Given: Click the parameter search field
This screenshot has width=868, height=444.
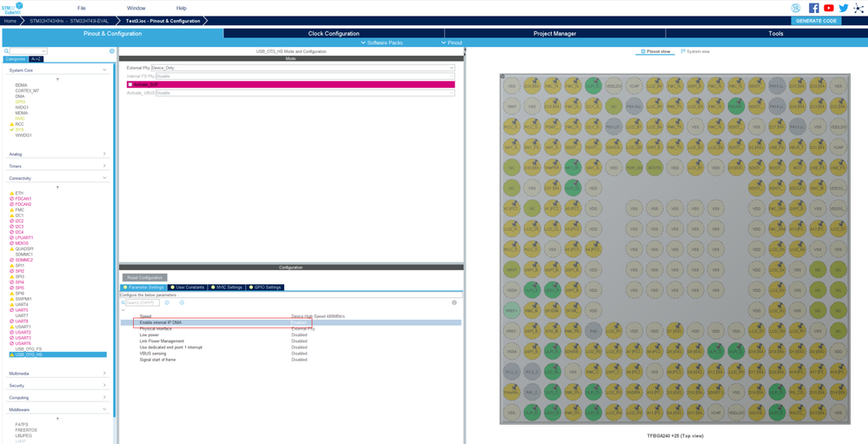Looking at the screenshot, I should click(142, 302).
